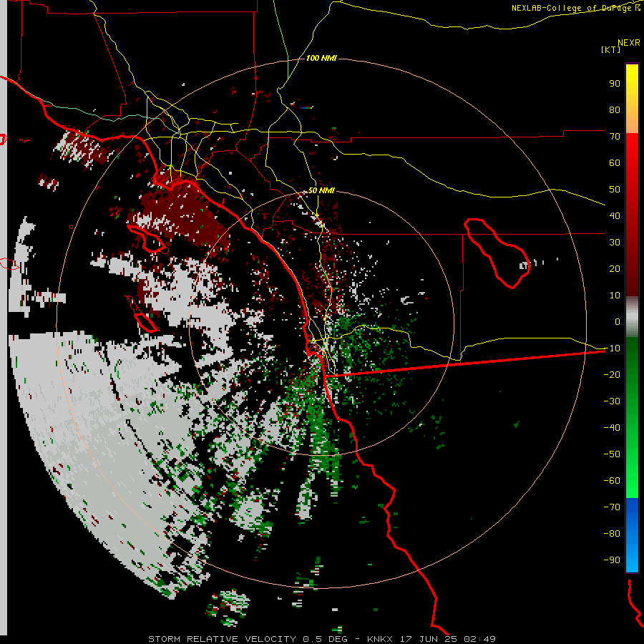Pick the blue bottom segment of velocity scale
The height and width of the screenshot is (644, 644).
point(632,535)
